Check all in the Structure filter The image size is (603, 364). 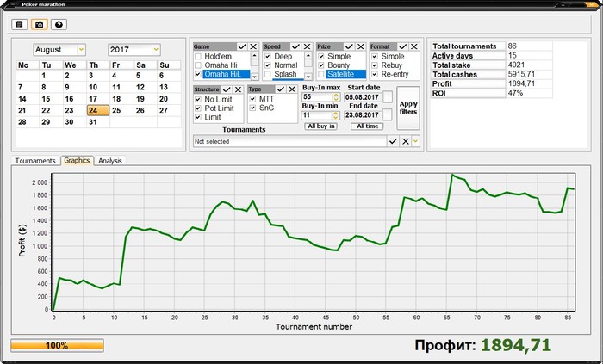click(227, 89)
